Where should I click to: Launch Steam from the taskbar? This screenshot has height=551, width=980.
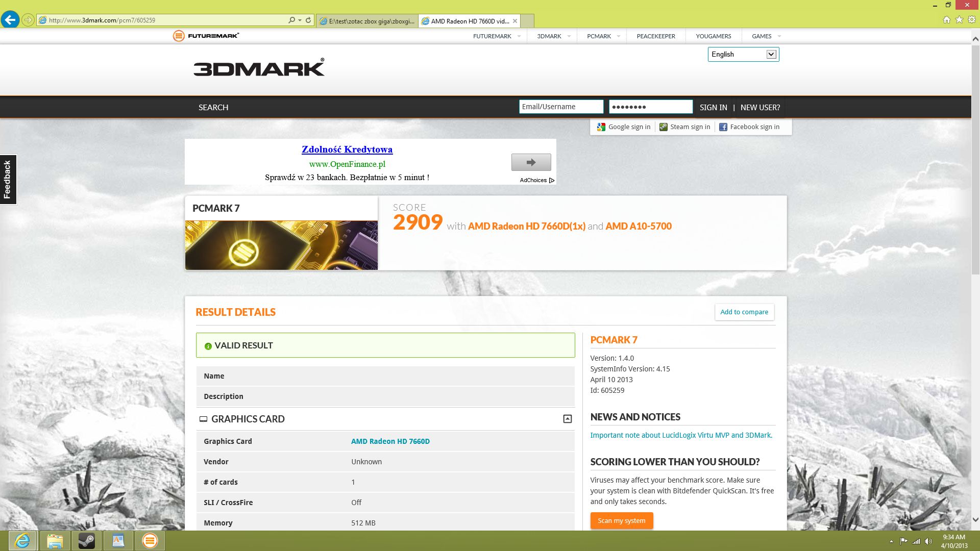tap(86, 541)
